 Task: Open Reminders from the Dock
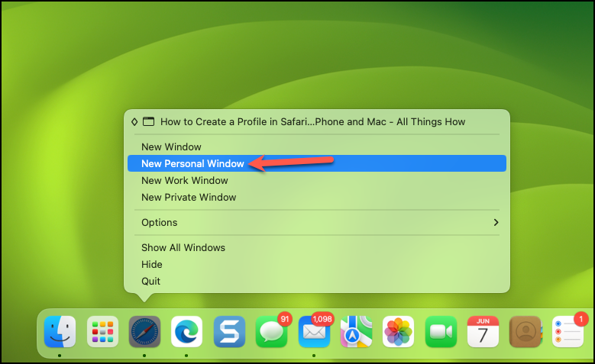tap(567, 332)
